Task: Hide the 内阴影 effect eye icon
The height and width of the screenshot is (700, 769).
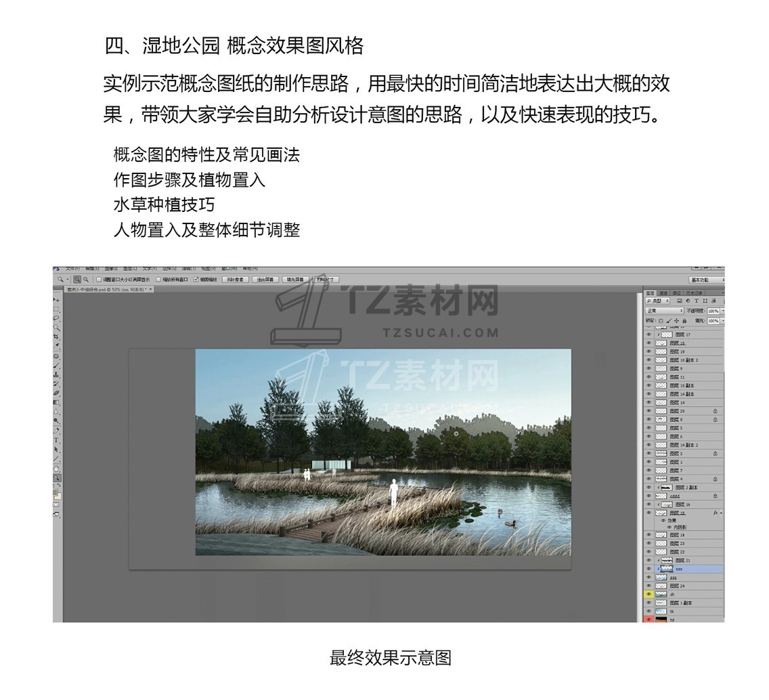Action: coord(669,527)
